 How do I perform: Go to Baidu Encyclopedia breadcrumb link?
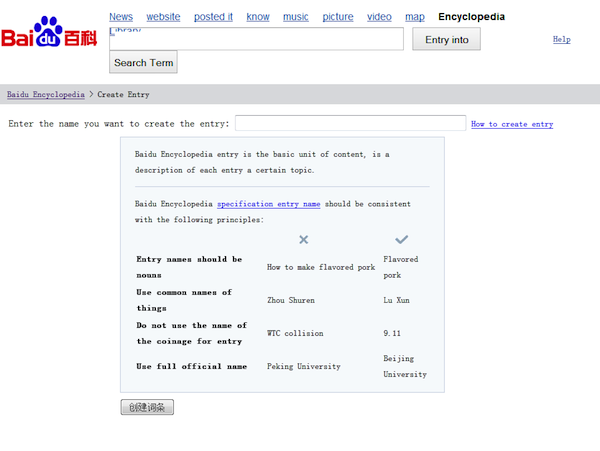[x=46, y=94]
